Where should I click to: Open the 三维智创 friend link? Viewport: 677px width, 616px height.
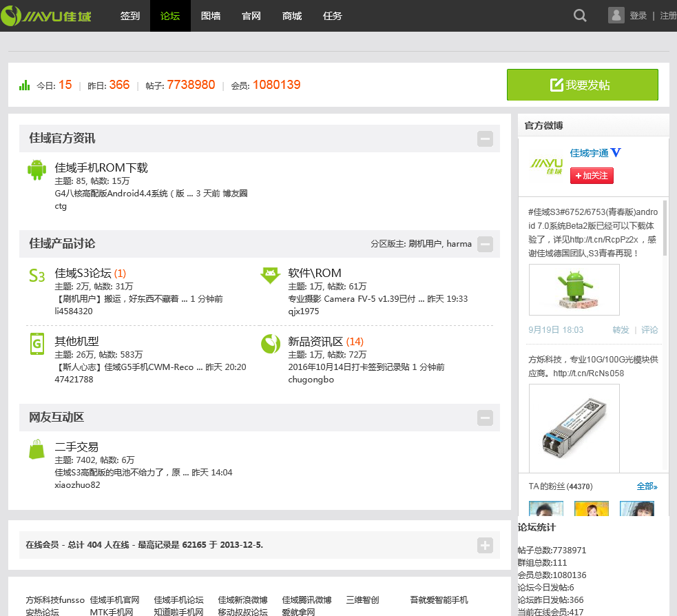(362, 600)
